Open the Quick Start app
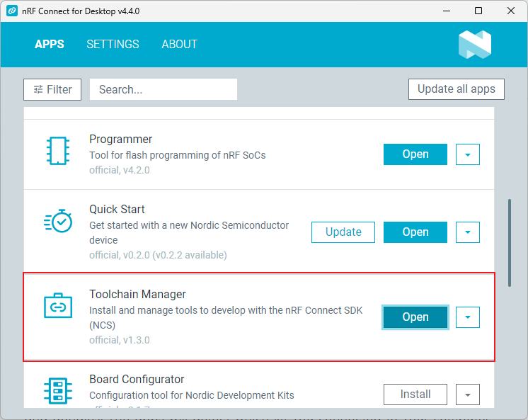 click(415, 232)
